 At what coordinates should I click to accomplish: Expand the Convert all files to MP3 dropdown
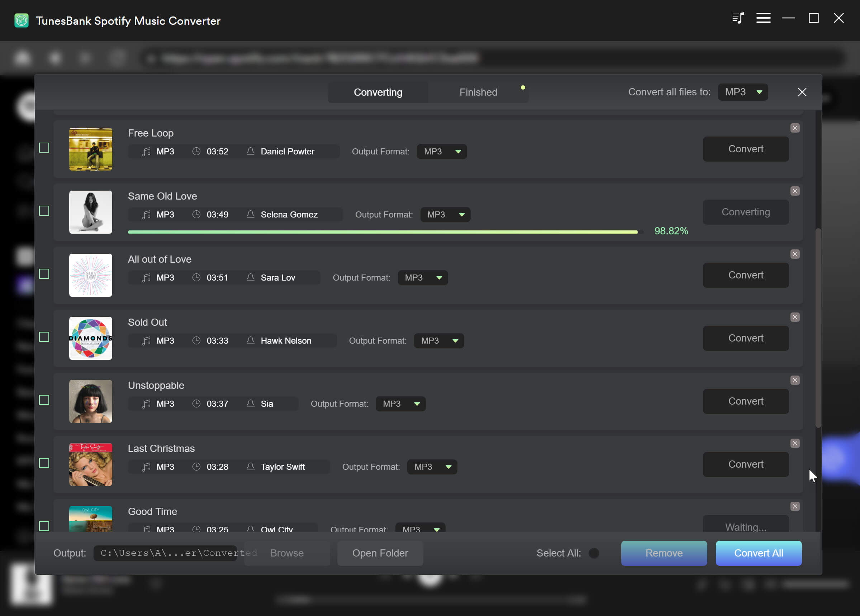(741, 92)
